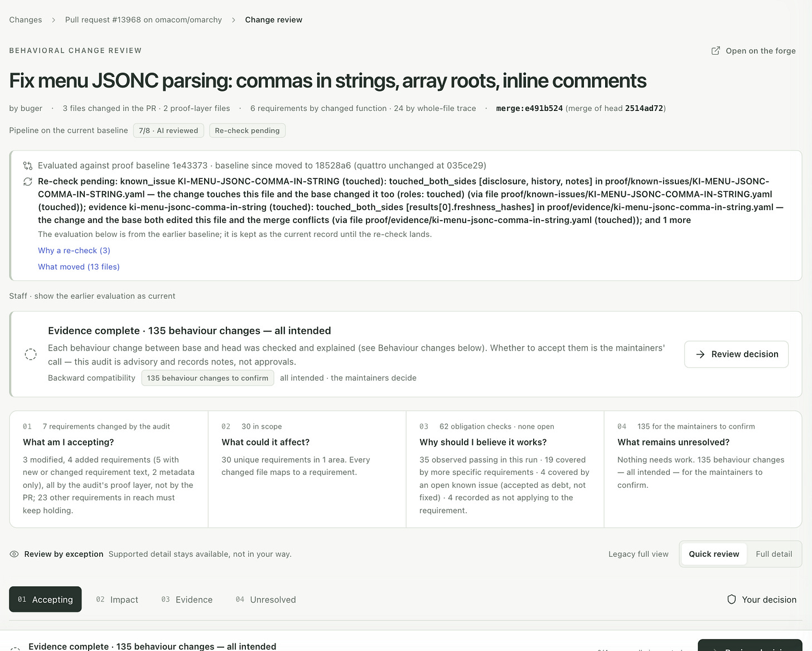Image resolution: width=812 pixels, height=651 pixels.
Task: Click the external-link icon beside Open on the forge
Action: 716,51
